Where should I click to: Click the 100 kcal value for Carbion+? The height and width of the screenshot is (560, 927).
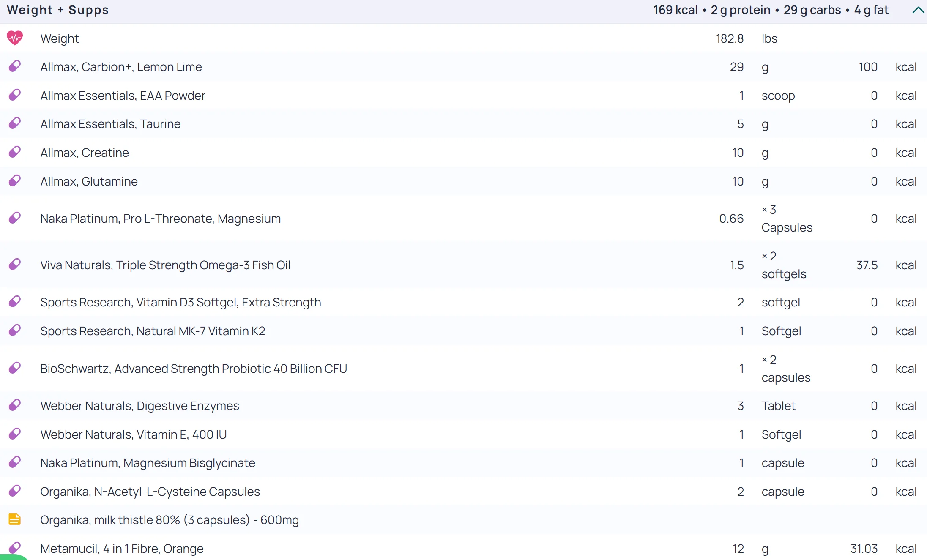tap(868, 67)
